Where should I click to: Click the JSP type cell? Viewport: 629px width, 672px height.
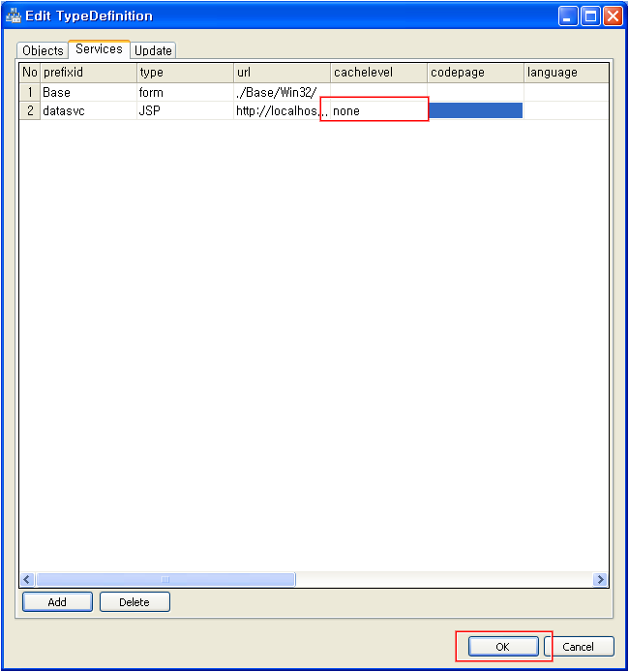point(184,111)
